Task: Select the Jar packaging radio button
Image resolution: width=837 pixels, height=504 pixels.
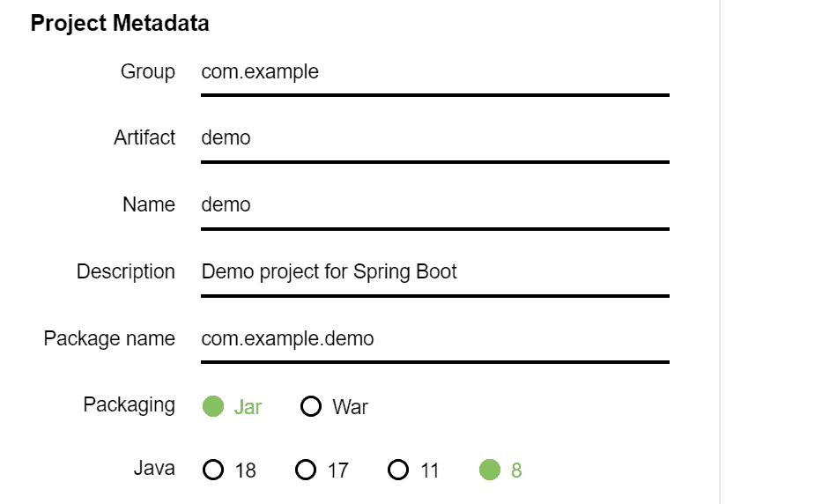Action: click(213, 406)
